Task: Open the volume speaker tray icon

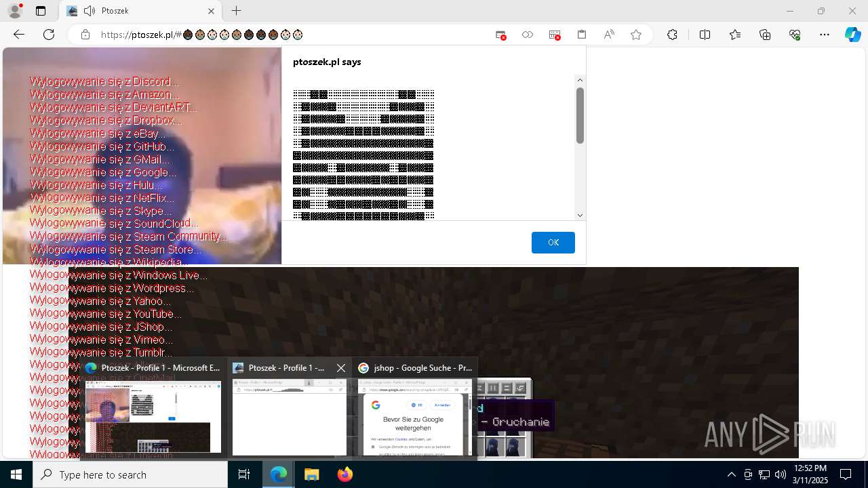Action: click(780, 474)
